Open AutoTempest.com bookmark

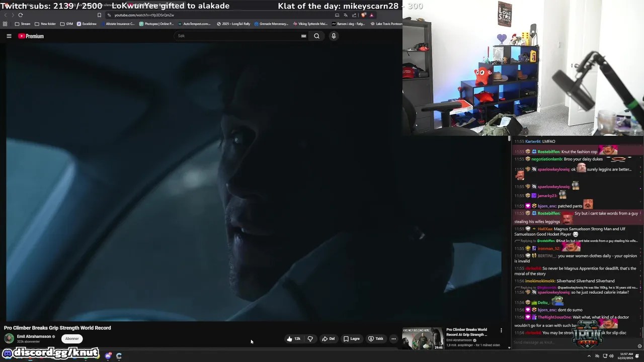pos(194,24)
